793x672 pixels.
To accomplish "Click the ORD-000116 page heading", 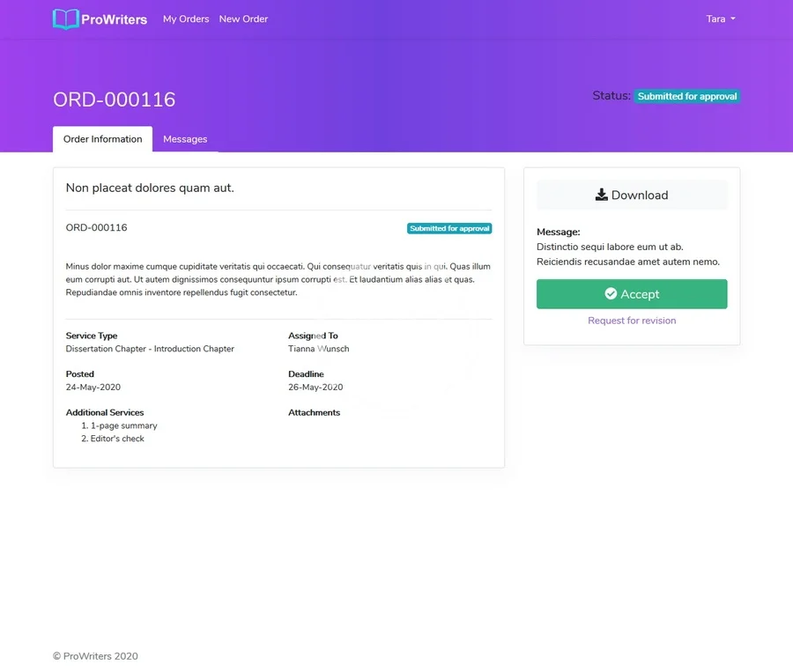I will (115, 100).
